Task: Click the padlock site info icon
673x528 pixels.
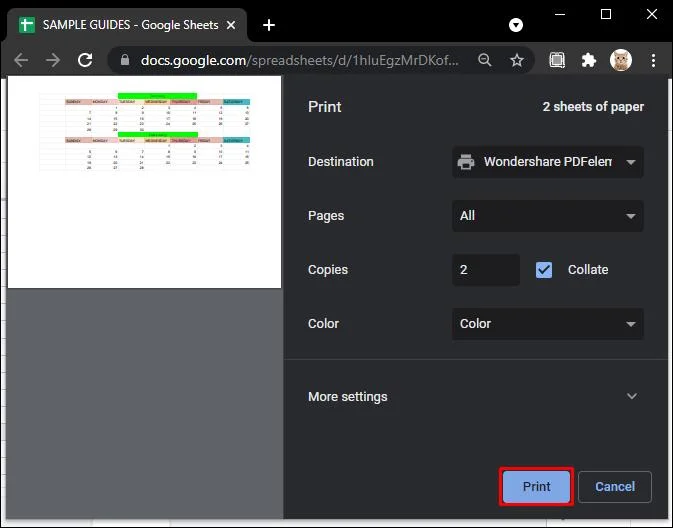Action: point(125,60)
